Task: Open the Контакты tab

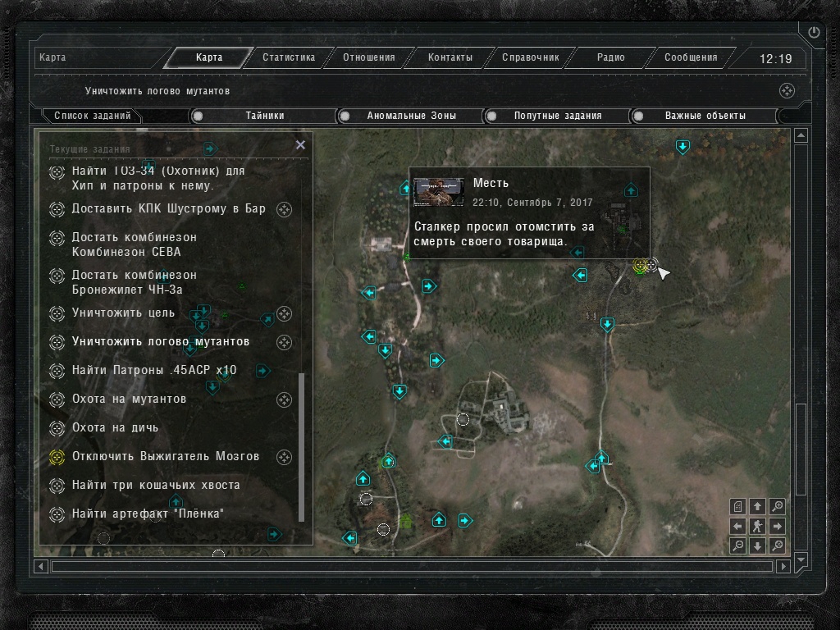Action: tap(450, 57)
